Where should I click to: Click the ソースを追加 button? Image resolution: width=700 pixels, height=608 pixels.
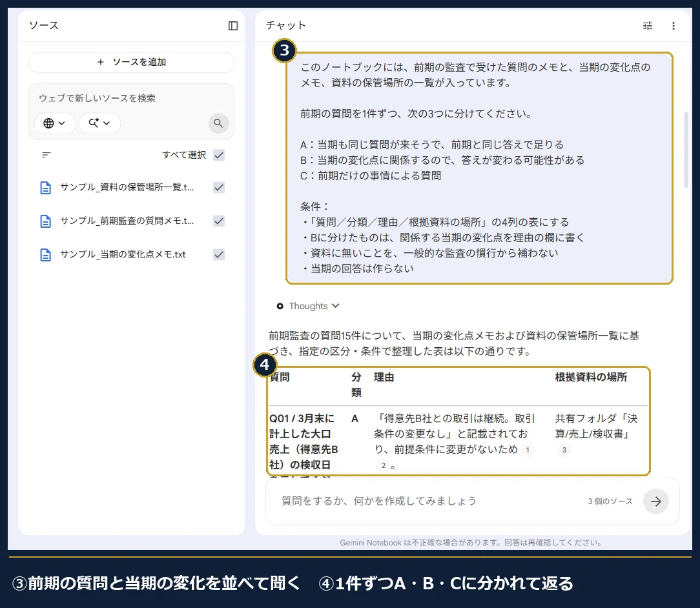tap(131, 62)
